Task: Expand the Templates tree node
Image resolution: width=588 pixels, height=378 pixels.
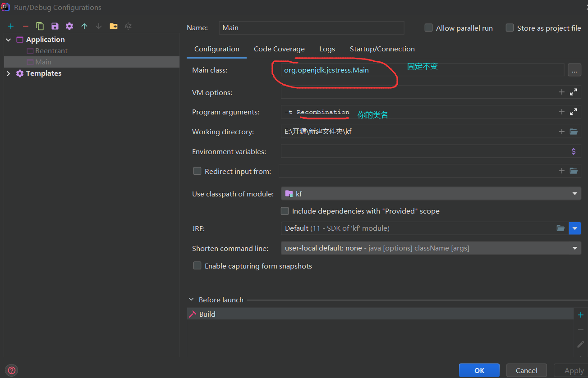Action: pyautogui.click(x=9, y=73)
